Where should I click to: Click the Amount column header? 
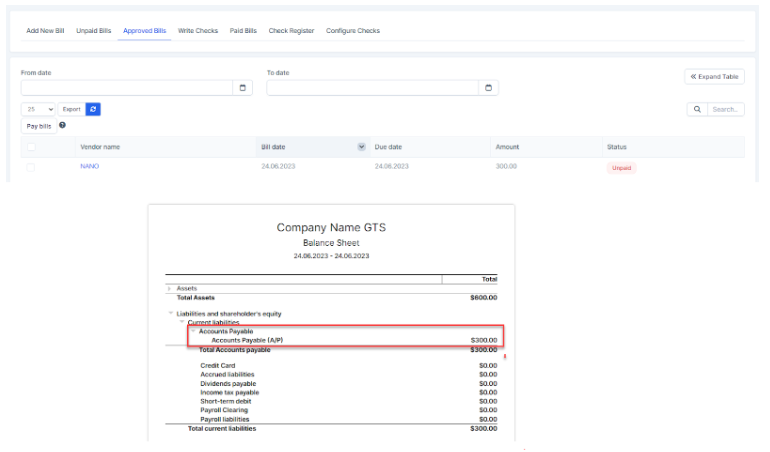coord(507,147)
